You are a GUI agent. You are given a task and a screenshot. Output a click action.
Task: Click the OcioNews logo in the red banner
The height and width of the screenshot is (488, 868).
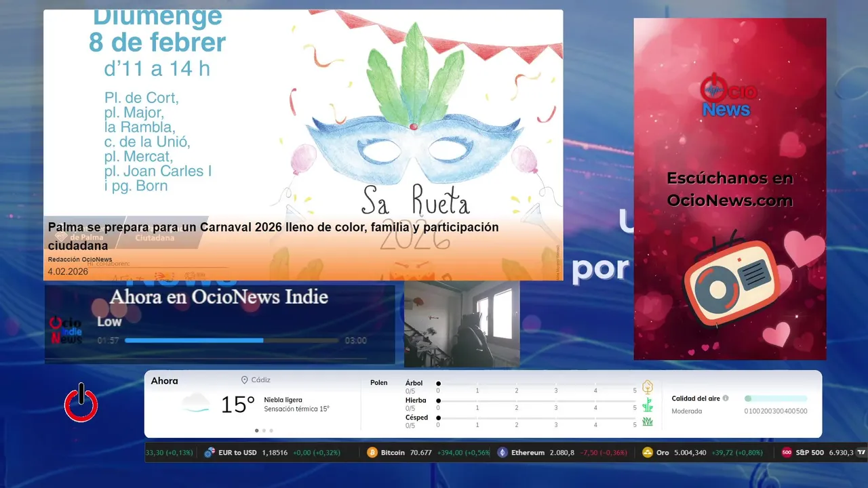point(728,96)
